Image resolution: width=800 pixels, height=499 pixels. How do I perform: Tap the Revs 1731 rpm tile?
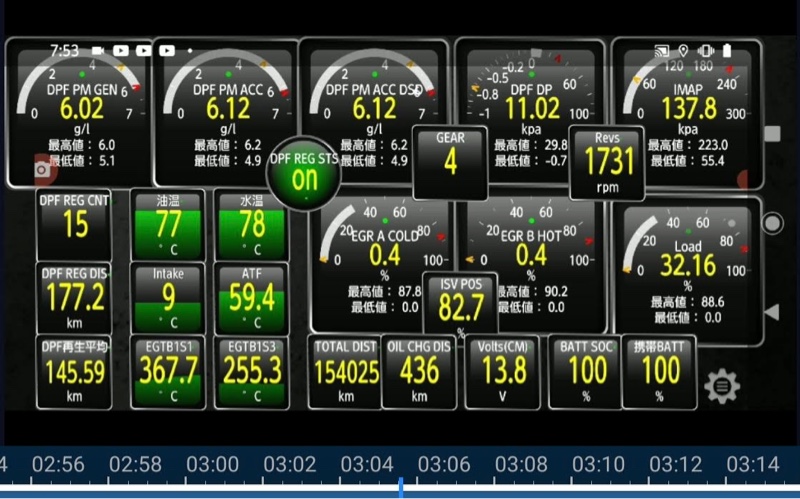click(607, 163)
